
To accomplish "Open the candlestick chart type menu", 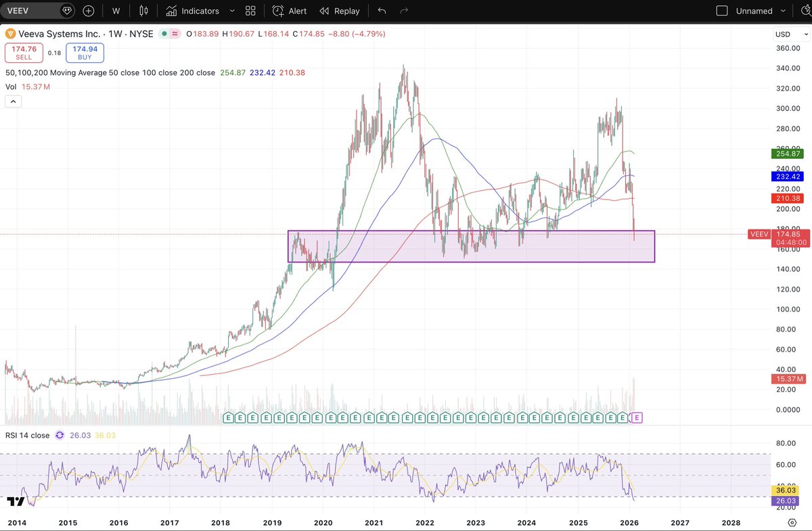I will coord(143,11).
